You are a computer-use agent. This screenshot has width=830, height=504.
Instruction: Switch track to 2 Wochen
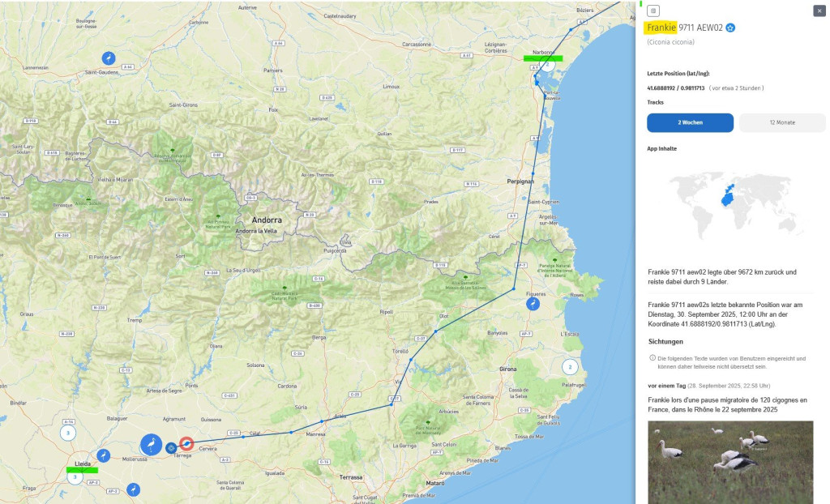pyautogui.click(x=690, y=122)
